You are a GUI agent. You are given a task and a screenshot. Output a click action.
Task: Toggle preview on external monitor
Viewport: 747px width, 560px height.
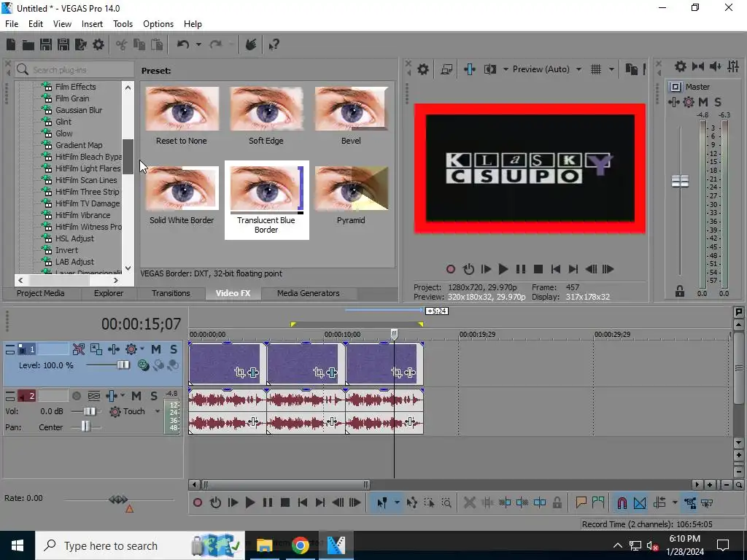tap(446, 69)
